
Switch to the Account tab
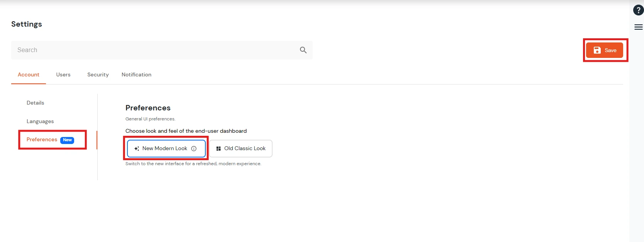tap(29, 75)
